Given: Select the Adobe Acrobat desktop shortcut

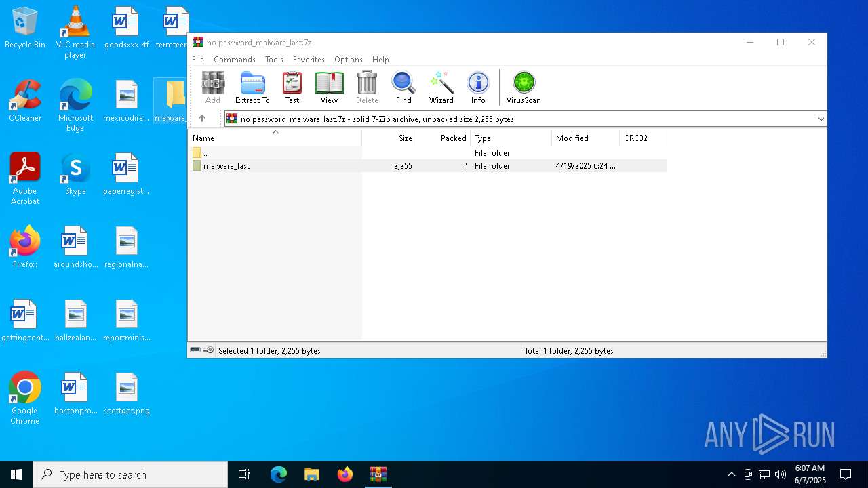Looking at the screenshot, I should click(25, 179).
